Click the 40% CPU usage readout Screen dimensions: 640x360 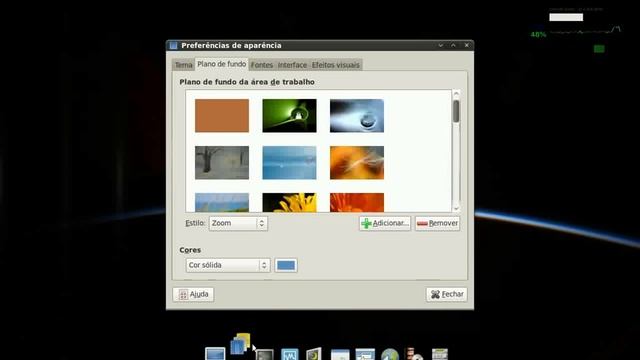pos(538,35)
